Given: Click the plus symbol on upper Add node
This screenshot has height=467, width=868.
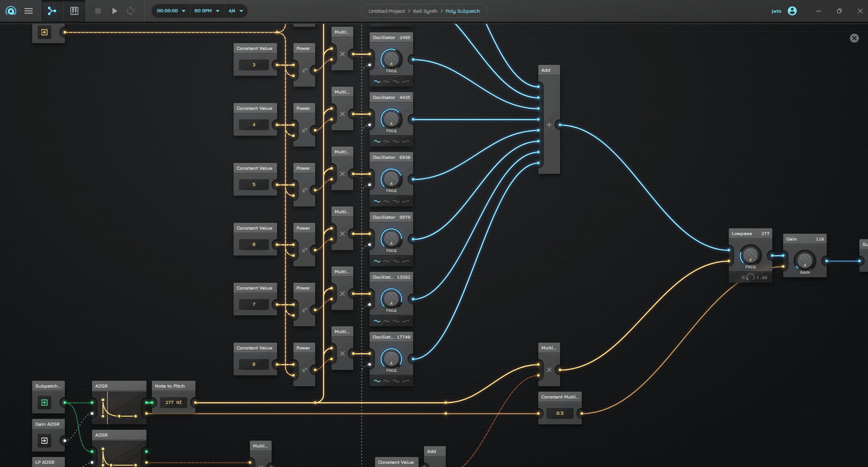Looking at the screenshot, I should coord(549,125).
